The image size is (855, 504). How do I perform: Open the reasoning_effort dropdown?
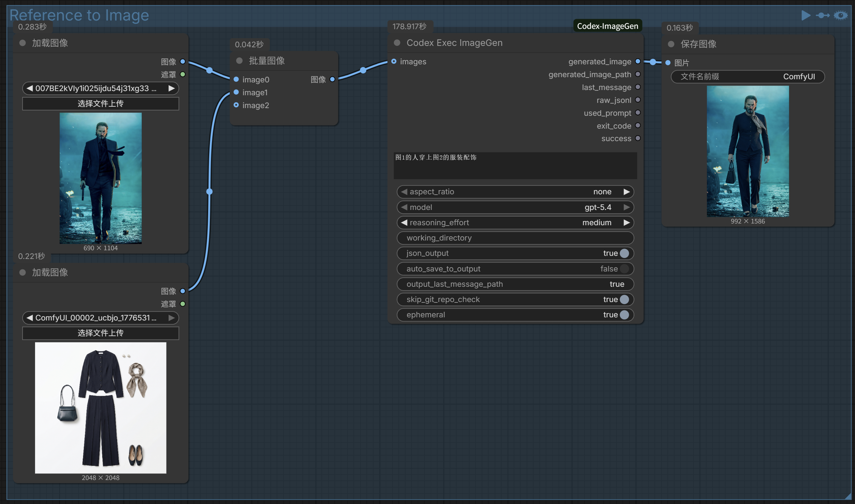515,223
